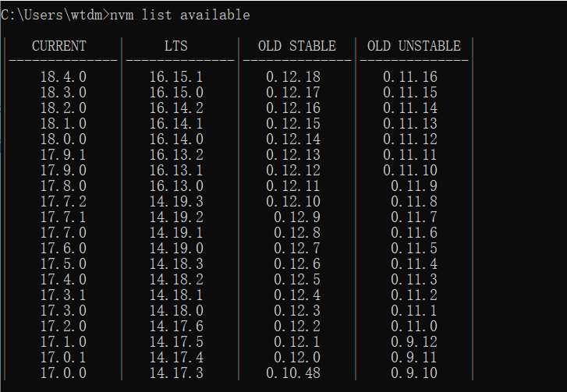Click old stable version 0.12.10
The width and height of the screenshot is (567, 392).
(293, 201)
